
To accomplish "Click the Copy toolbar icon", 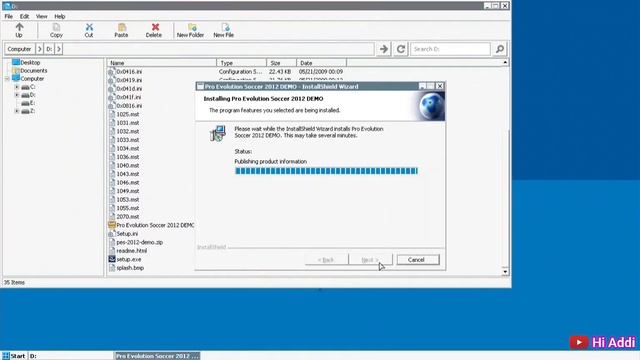I will pos(56,27).
